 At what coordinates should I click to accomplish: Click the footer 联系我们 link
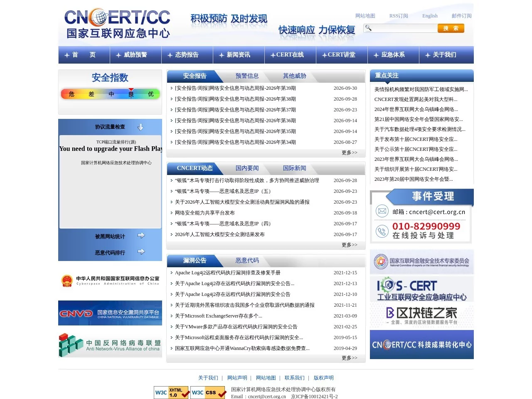[295, 378]
